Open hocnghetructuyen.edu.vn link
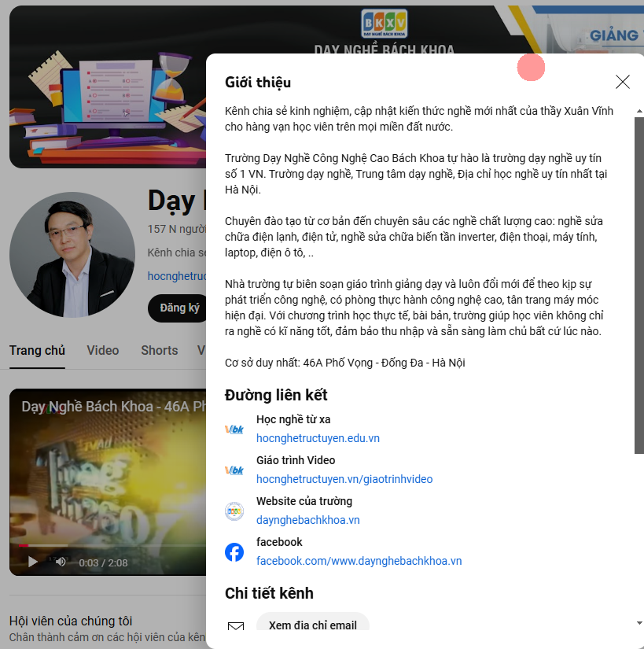 click(x=318, y=438)
